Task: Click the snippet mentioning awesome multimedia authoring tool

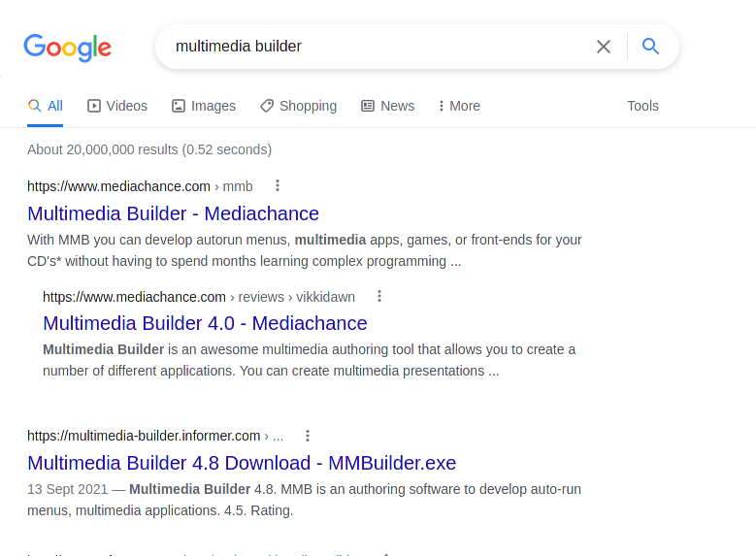Action: (x=309, y=360)
